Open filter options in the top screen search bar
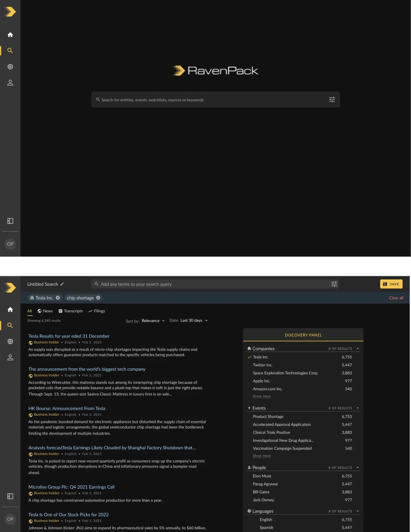Viewport: 411px width, 532px height. click(x=332, y=100)
